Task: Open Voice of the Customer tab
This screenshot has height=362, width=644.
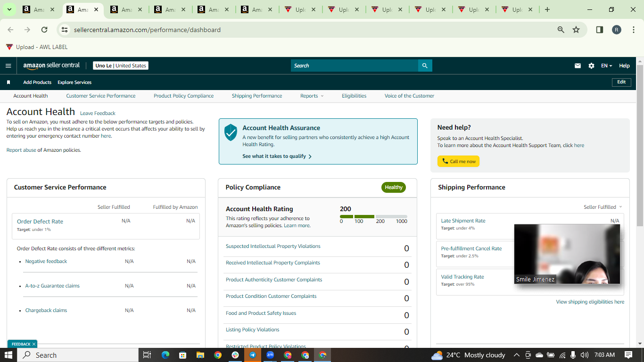Action: 409,96
